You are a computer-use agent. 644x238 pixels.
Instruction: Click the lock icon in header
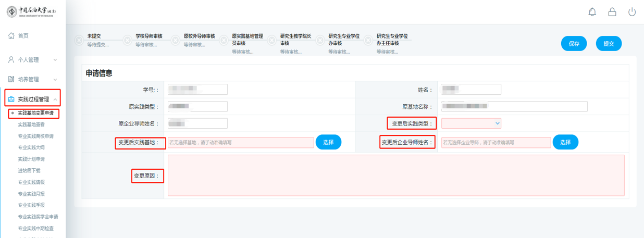(x=612, y=12)
